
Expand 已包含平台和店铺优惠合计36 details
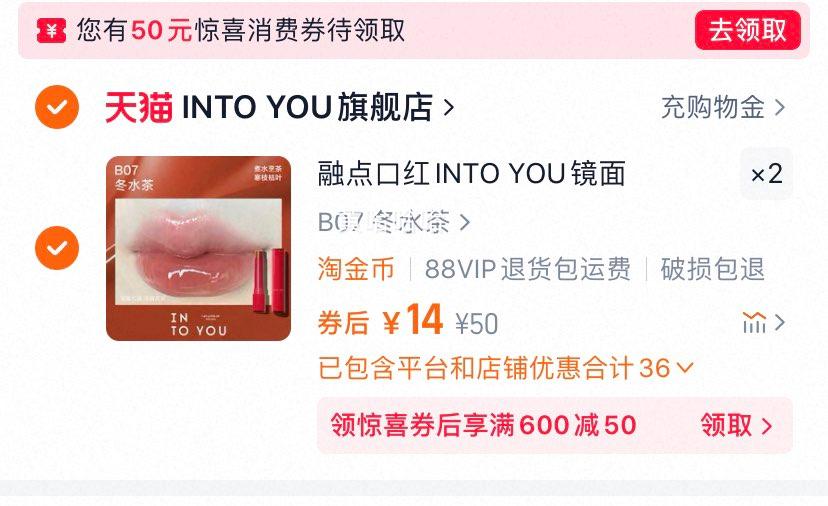click(505, 368)
